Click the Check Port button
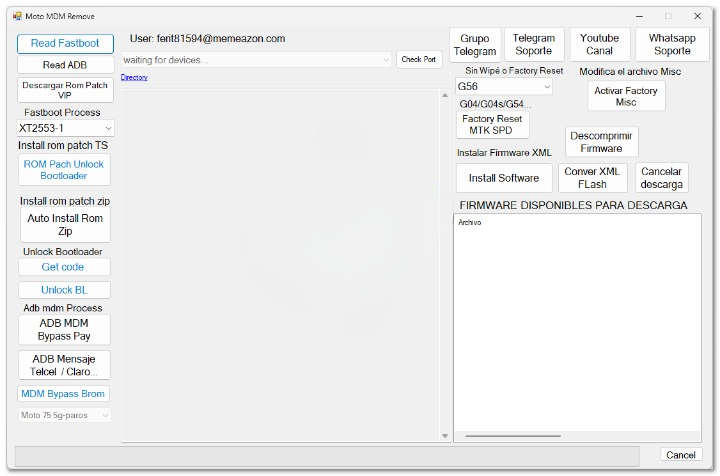Screen dimensions: 720x476 tap(418, 60)
